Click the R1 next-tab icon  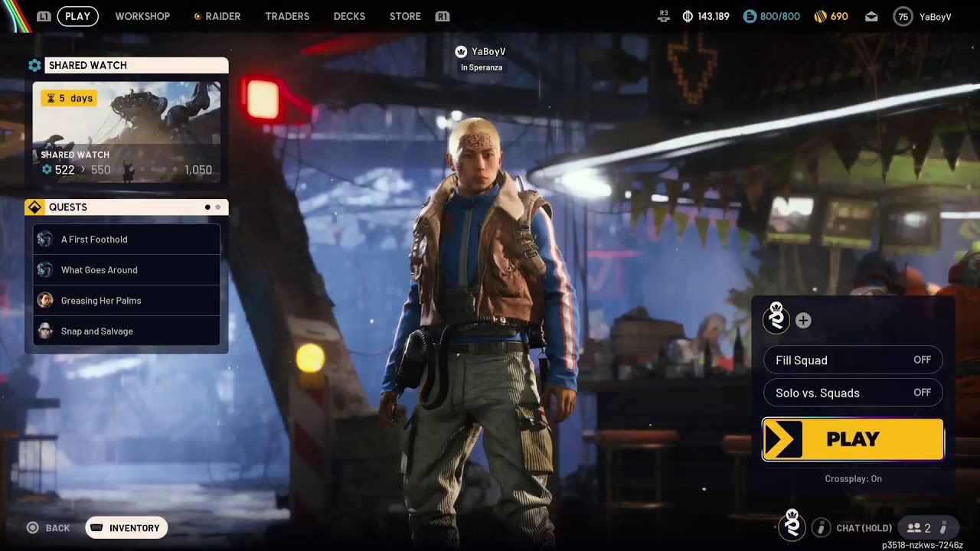tap(442, 16)
